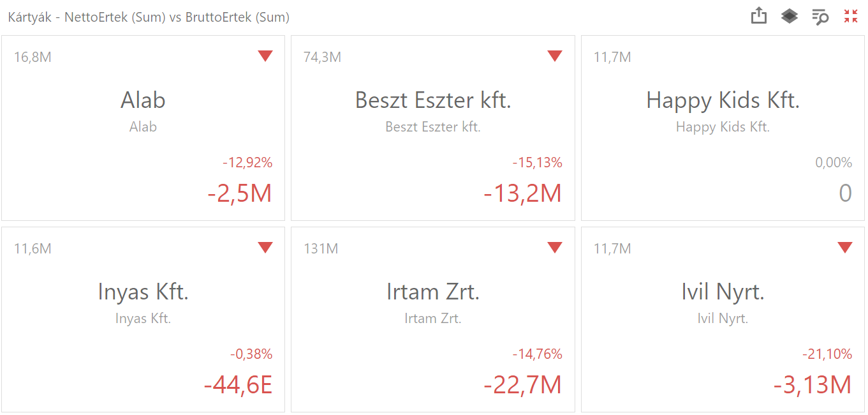This screenshot has height=415, width=868.
Task: Click the Irtam Zrt. card title
Action: 433,292
